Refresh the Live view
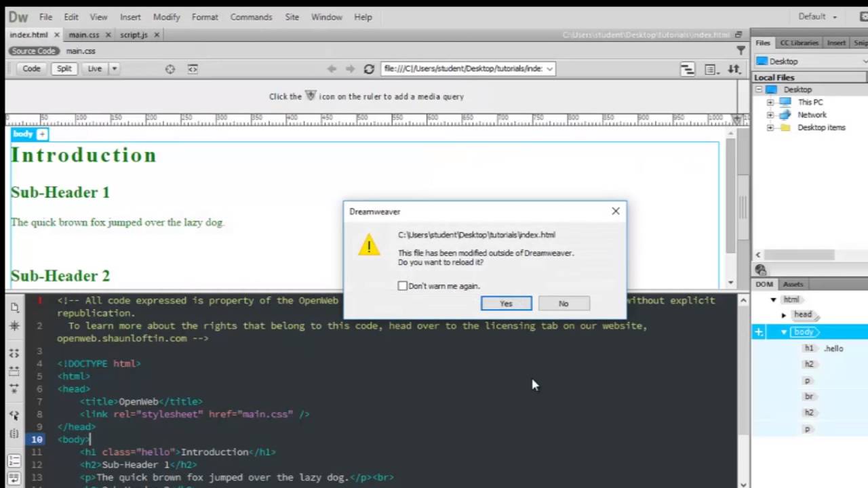Screen dimensions: 868x488 tap(369, 68)
